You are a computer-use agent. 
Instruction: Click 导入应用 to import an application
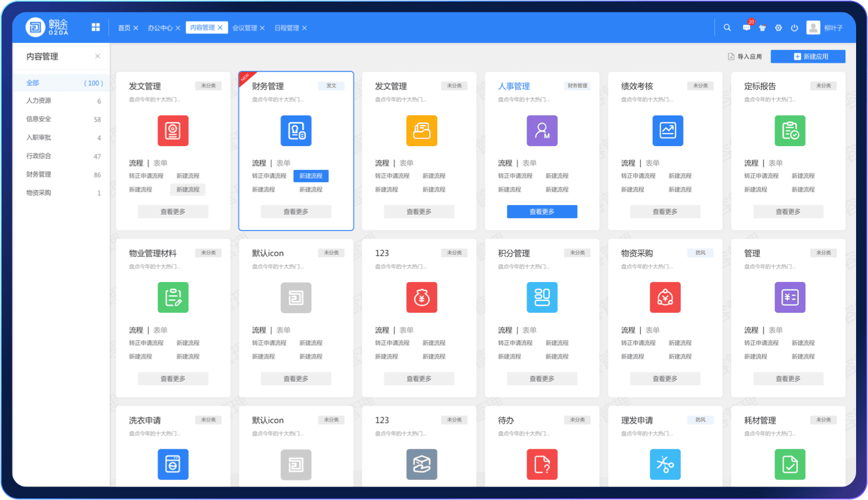(745, 56)
